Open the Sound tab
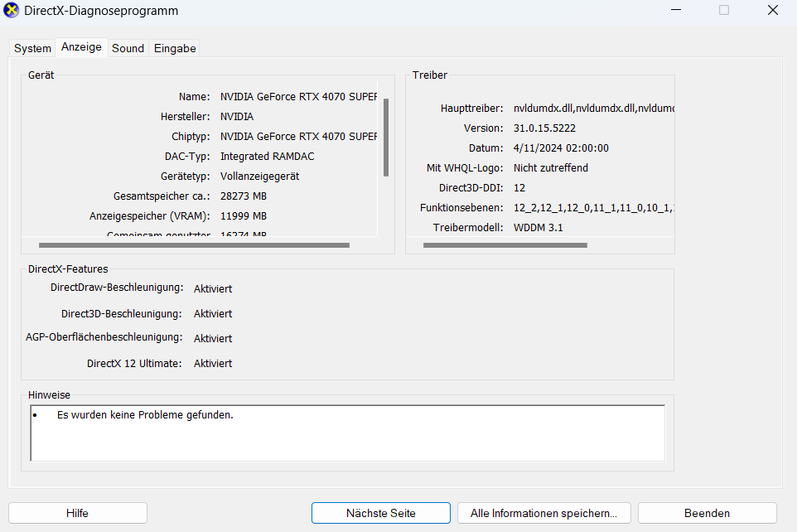Viewport: 797px width, 532px height. tap(128, 48)
